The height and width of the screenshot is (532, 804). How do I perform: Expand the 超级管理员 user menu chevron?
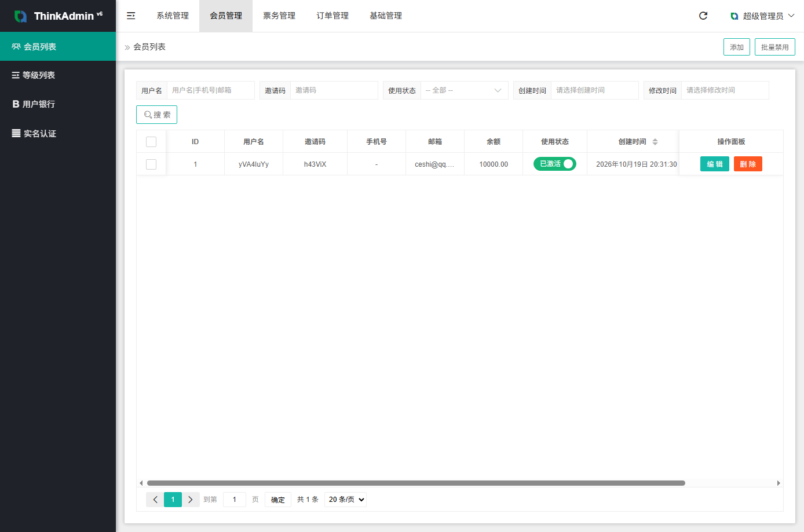click(791, 16)
